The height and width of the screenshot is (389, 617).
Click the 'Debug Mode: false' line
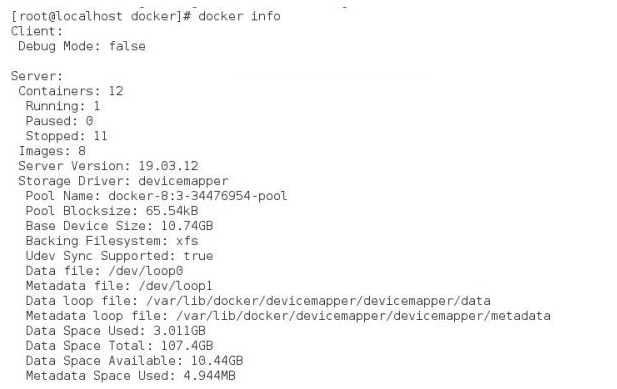pyautogui.click(x=82, y=46)
